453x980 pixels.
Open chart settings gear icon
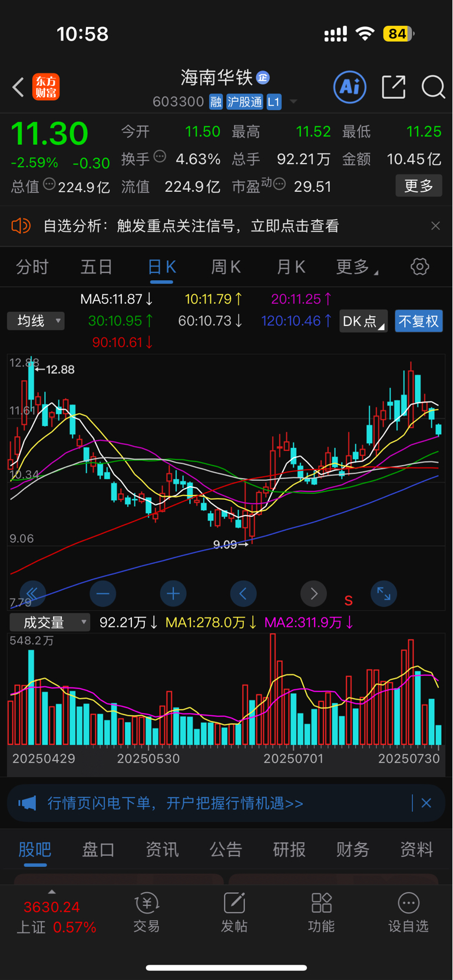coord(419,267)
